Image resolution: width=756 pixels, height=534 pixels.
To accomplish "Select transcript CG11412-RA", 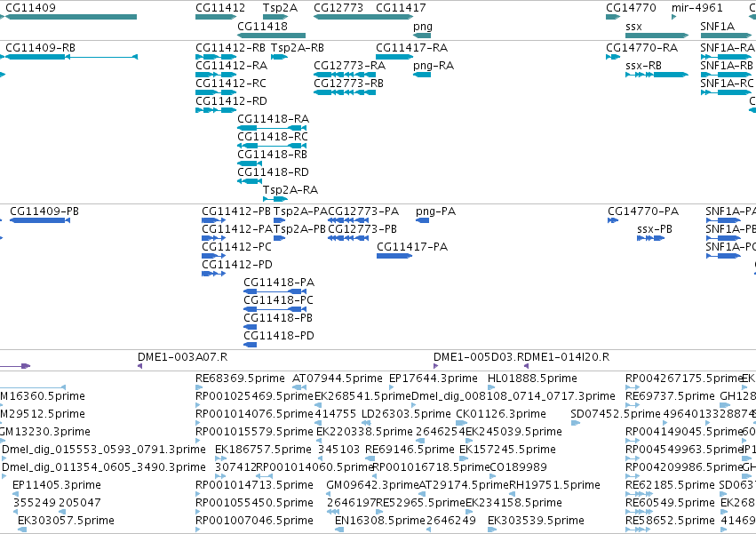I will coord(232,66).
